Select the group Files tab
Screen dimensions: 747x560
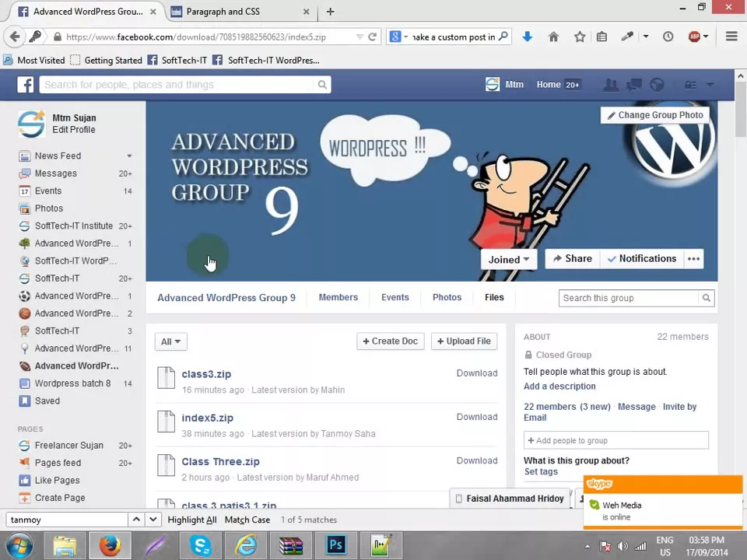pyautogui.click(x=494, y=297)
